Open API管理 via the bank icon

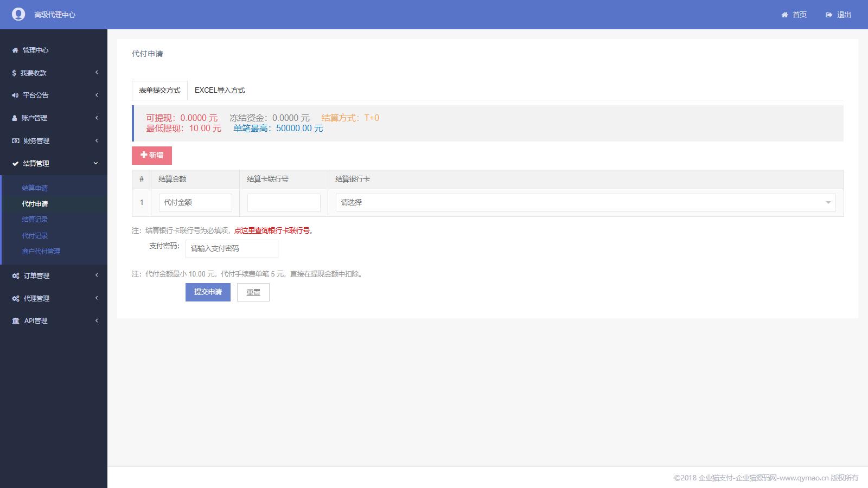[x=15, y=320]
